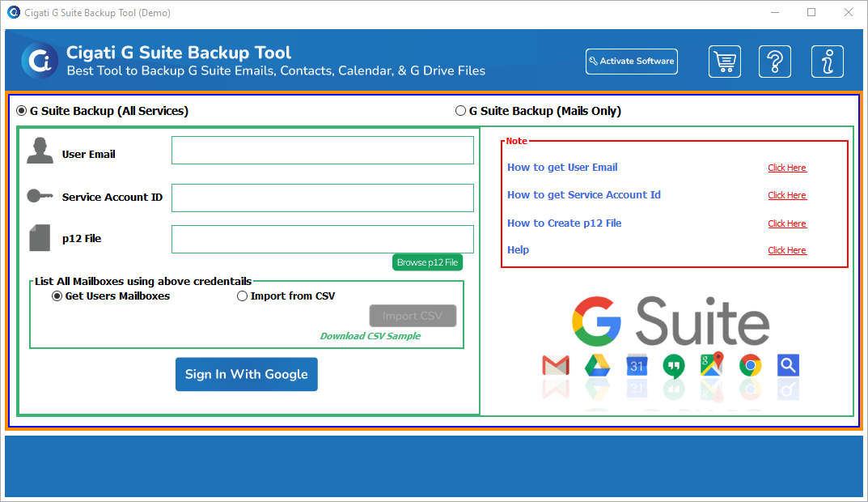Click the greyed Import CSV button
This screenshot has height=502, width=868.
[413, 316]
